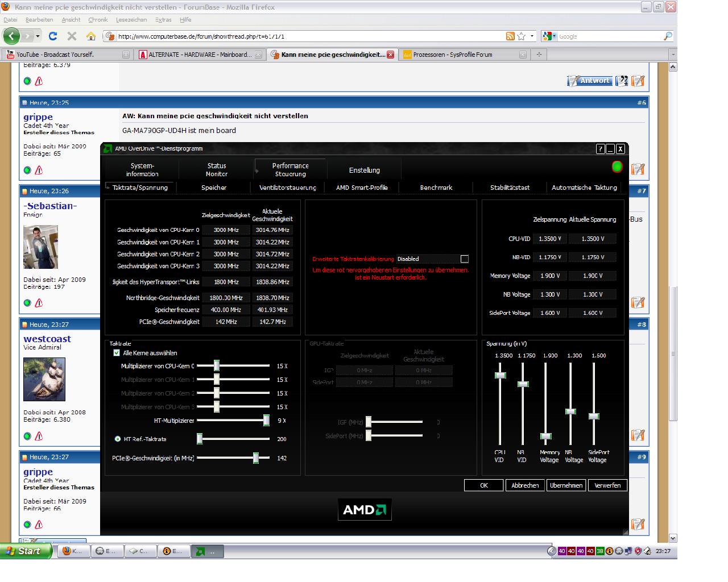
Task: Open -Sebastian- user profile link
Action: 50,206
